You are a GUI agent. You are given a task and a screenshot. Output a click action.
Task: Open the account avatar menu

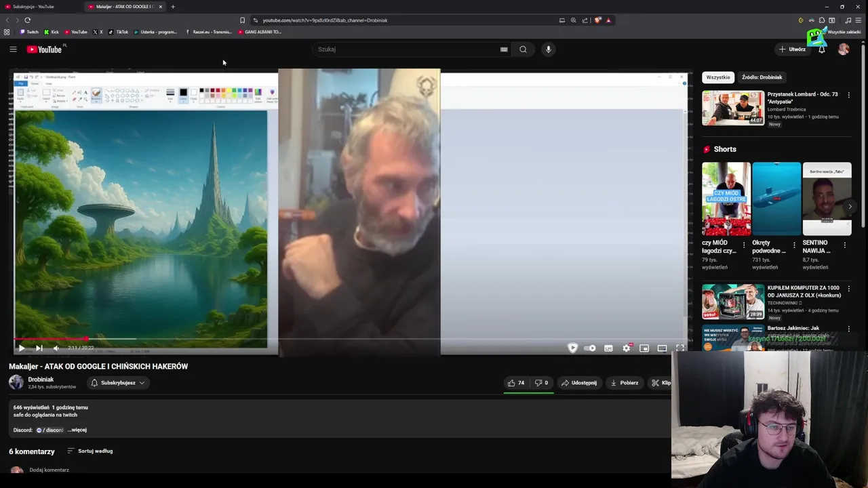[x=844, y=49]
